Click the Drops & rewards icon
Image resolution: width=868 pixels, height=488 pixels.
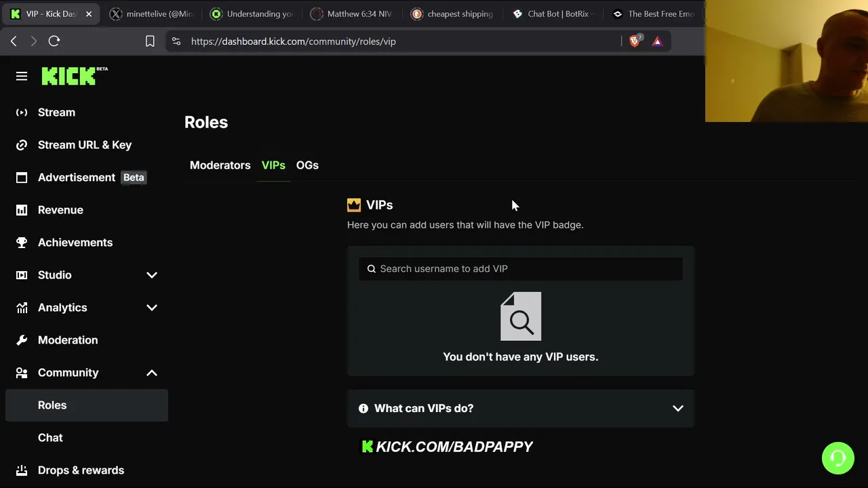coord(22,470)
